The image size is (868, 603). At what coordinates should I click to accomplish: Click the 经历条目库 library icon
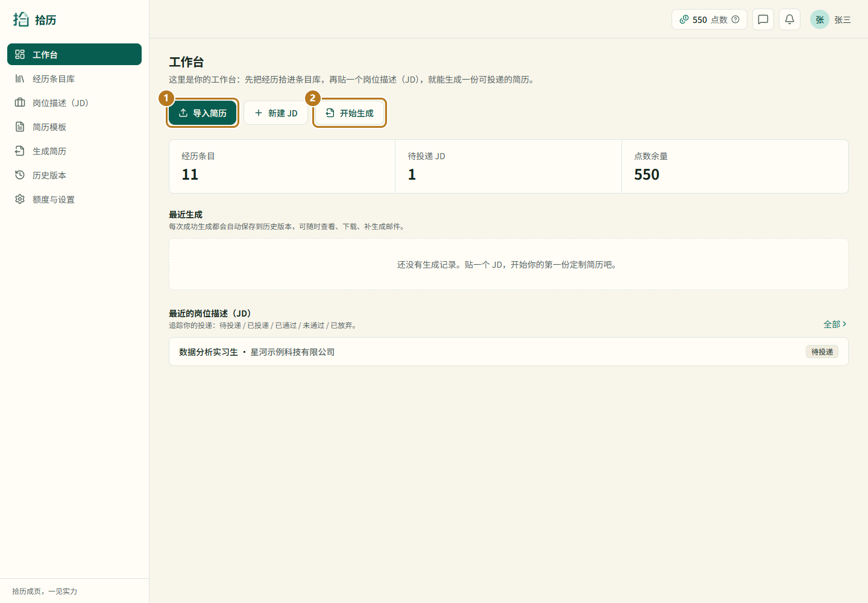tap(20, 78)
